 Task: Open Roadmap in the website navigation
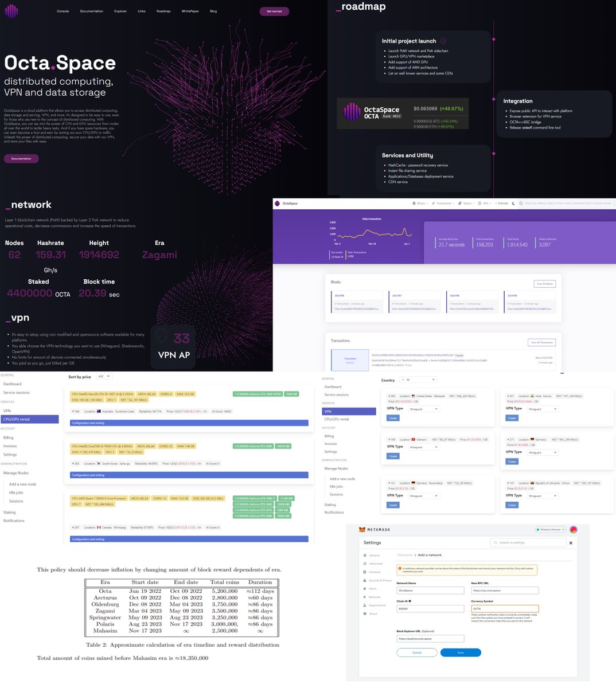[163, 11]
